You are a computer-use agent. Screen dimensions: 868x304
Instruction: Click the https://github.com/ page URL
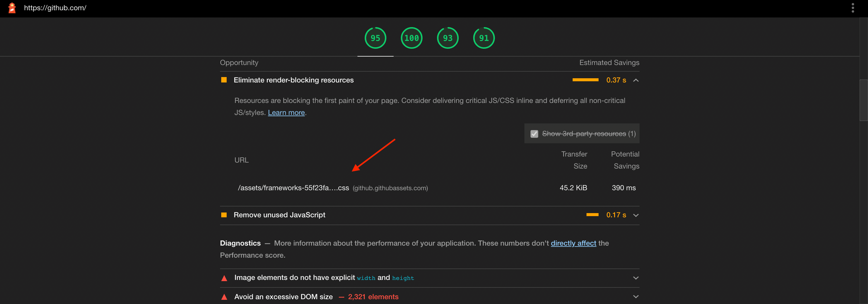55,8
